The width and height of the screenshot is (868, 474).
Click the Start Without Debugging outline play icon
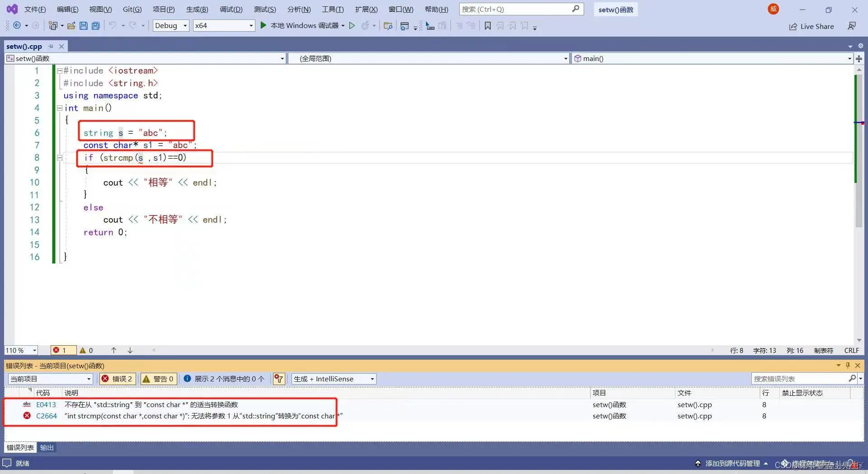coord(352,26)
